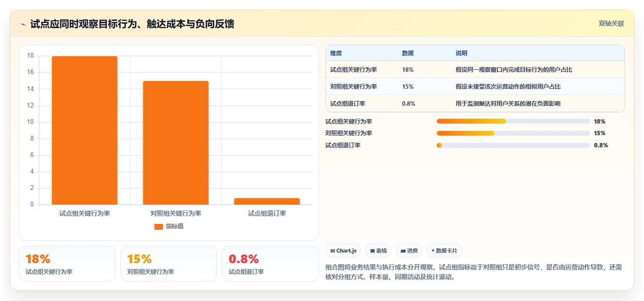Click the 试点组退订率 x-axis label

pos(267,213)
